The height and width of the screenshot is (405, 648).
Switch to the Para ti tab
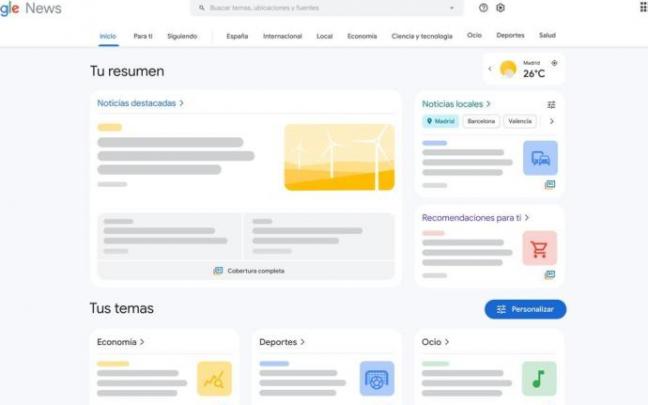(x=143, y=36)
